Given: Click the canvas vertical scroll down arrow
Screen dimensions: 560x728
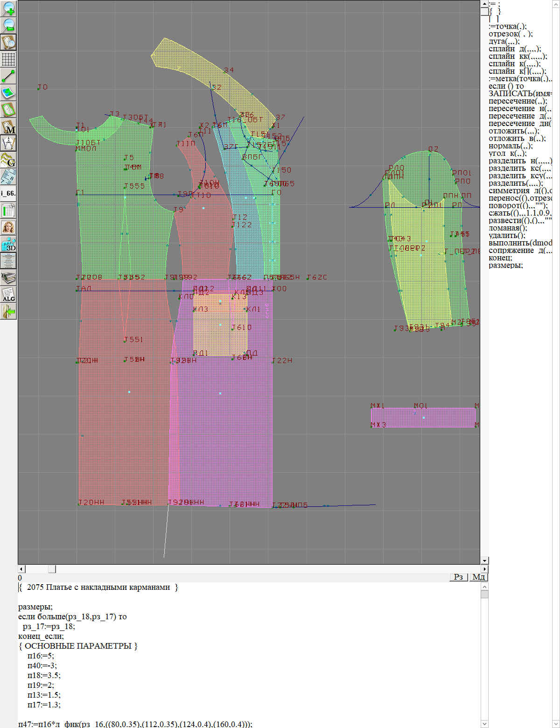Looking at the screenshot, I should click(x=484, y=560).
